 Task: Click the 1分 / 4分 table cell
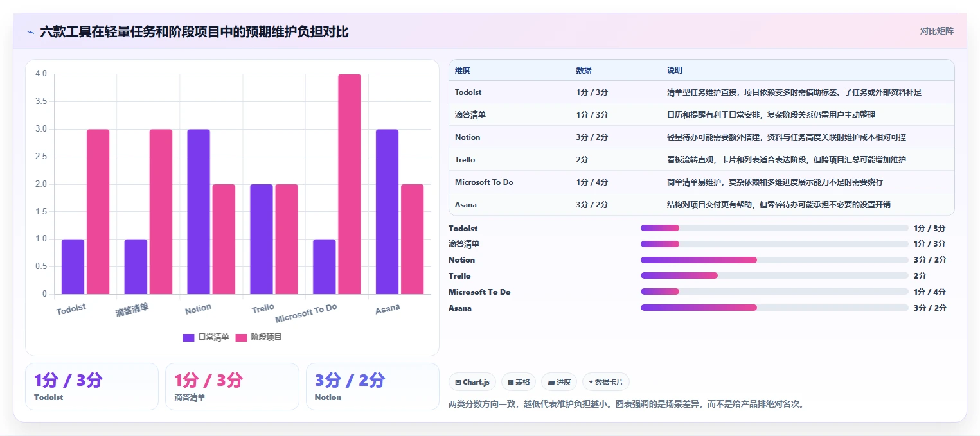pos(592,182)
